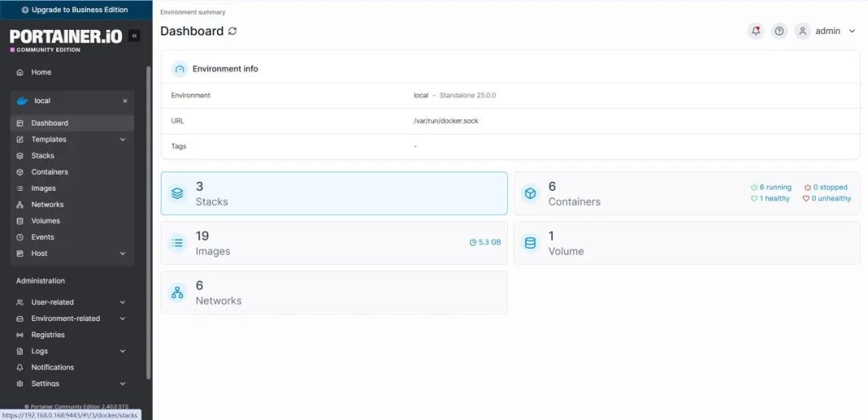This screenshot has height=420, width=868.
Task: Open the 19 Images dashboard tile
Action: pyautogui.click(x=334, y=243)
